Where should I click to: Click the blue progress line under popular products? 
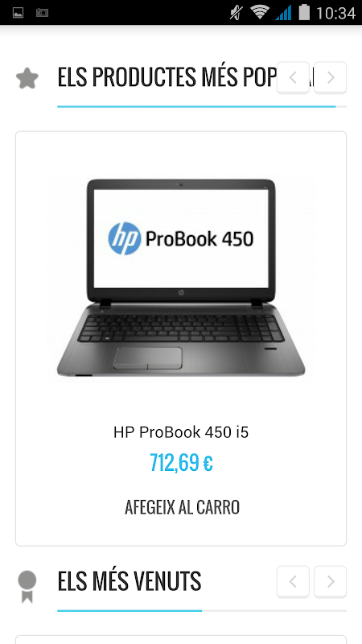(196, 106)
